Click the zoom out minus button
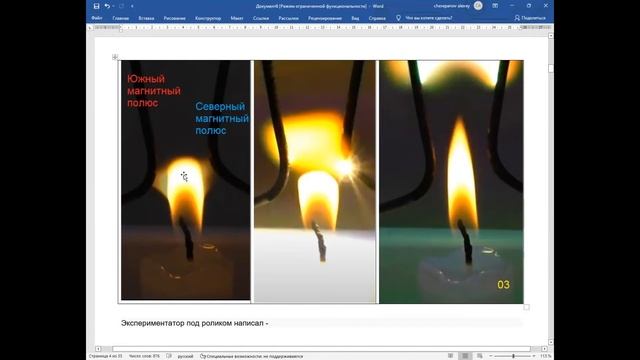640x360 pixels. pos(491,356)
